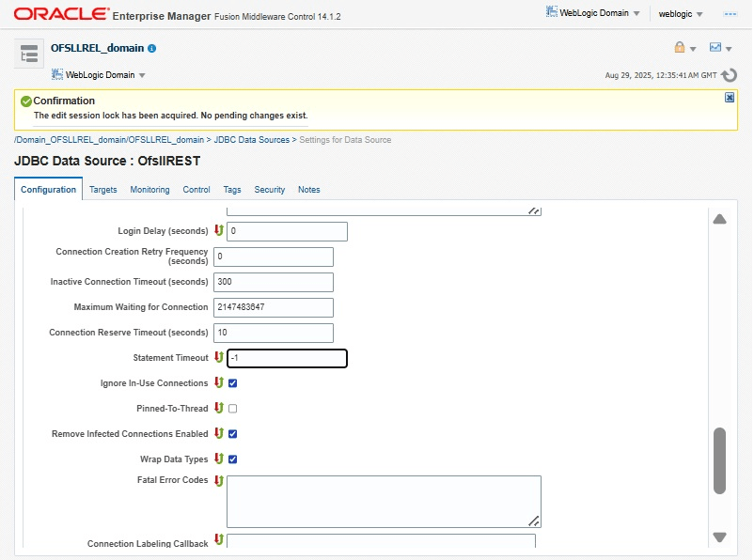Open the target navigation tree icon
Viewport: 754px width, 560px height.
click(29, 54)
